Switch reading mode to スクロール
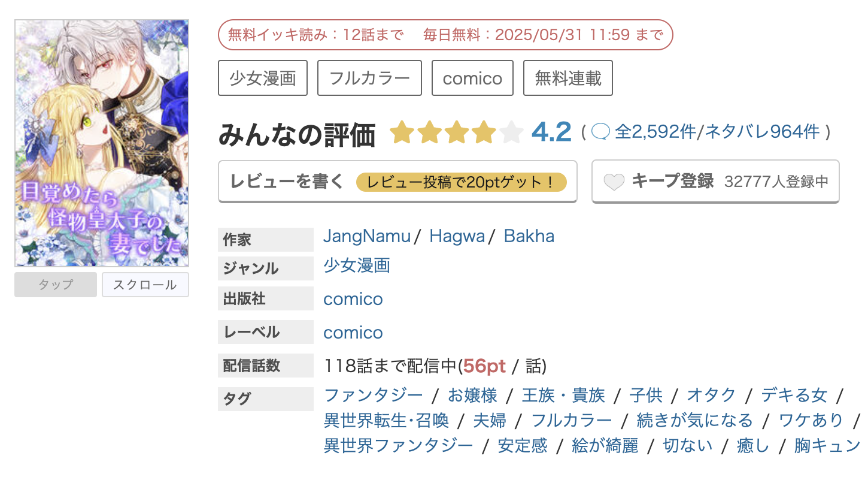The width and height of the screenshot is (868, 477). click(x=145, y=285)
